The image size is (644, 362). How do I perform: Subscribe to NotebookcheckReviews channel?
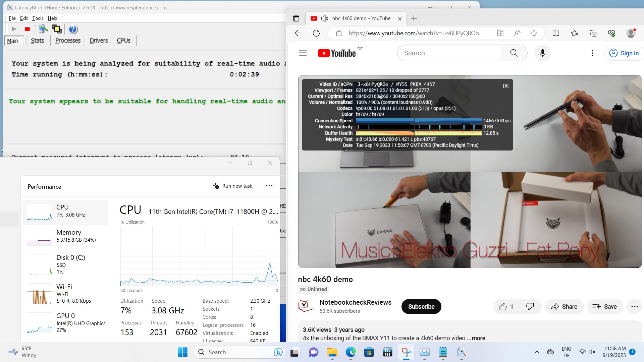[x=421, y=306]
